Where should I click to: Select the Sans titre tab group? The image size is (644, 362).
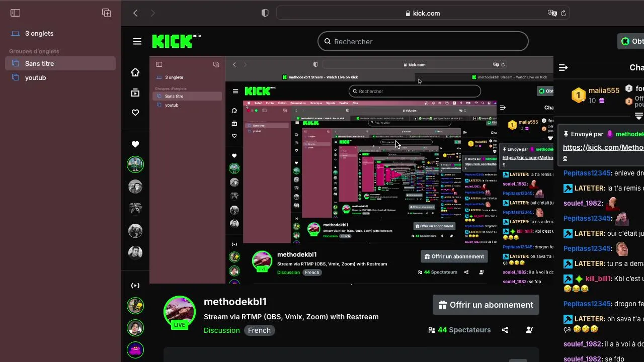tap(60, 63)
